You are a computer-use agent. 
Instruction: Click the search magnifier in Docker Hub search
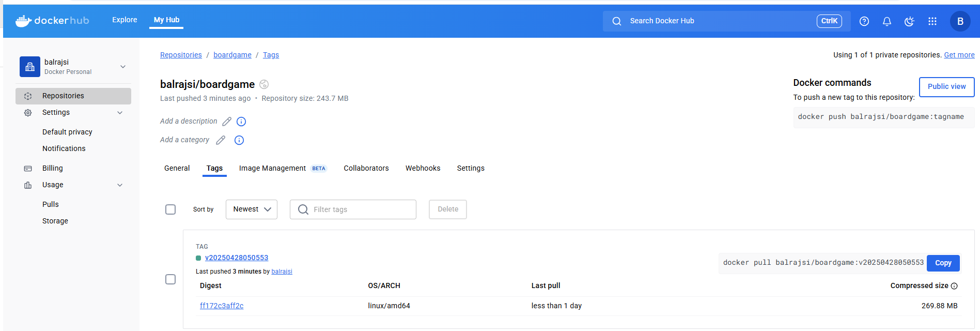click(617, 21)
